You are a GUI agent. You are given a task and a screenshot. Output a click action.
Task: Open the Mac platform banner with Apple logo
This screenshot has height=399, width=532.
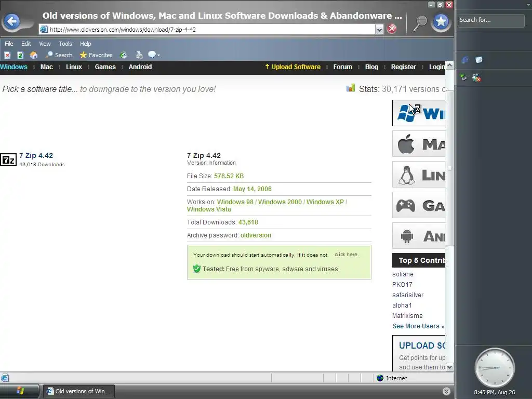click(419, 144)
